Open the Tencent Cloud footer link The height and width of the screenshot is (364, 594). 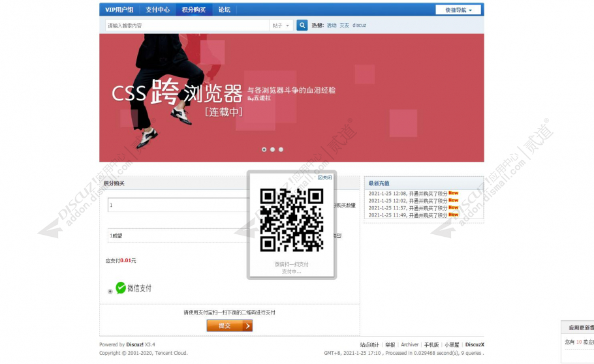coord(171,353)
